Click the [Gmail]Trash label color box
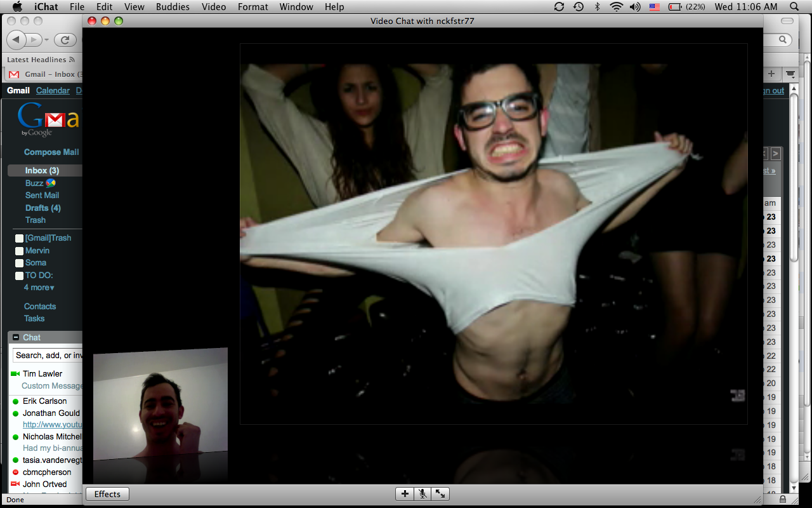The height and width of the screenshot is (508, 812). [x=20, y=239]
